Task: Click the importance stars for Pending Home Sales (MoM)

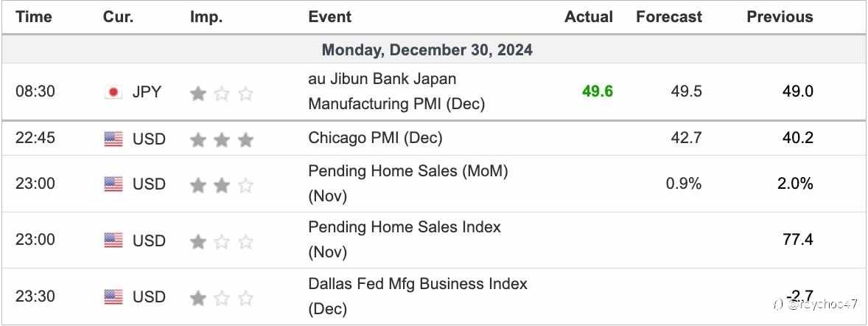Action: [x=221, y=184]
